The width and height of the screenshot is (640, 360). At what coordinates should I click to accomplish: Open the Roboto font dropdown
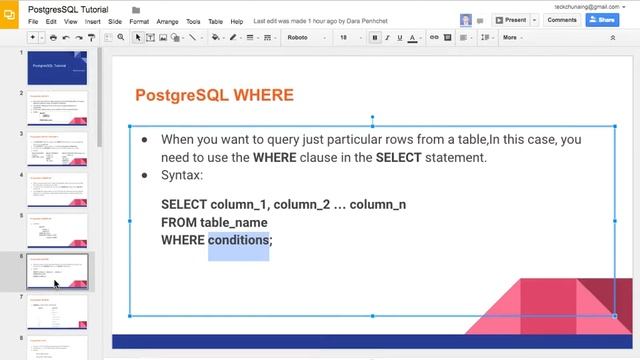[x=306, y=38]
